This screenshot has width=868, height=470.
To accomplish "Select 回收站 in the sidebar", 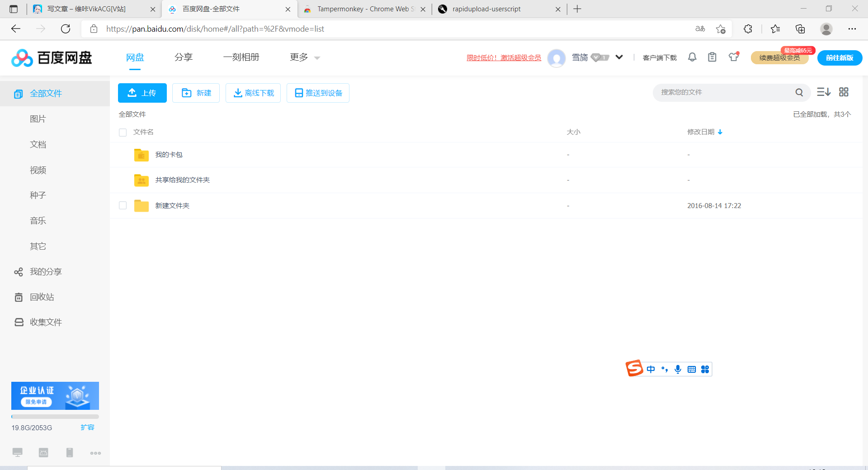I will 42,297.
